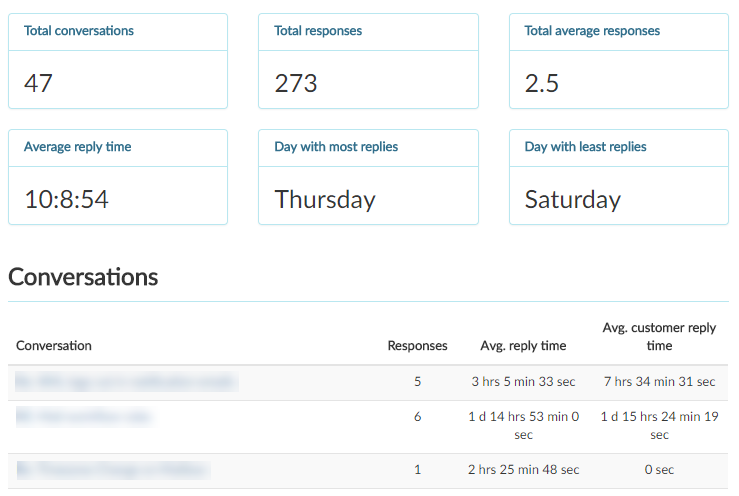
Task: Sort by the Conversation column header
Action: point(54,346)
